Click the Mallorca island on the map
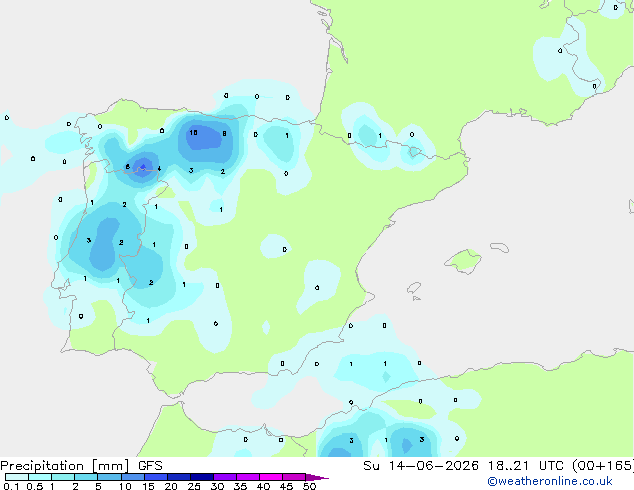 tap(463, 262)
